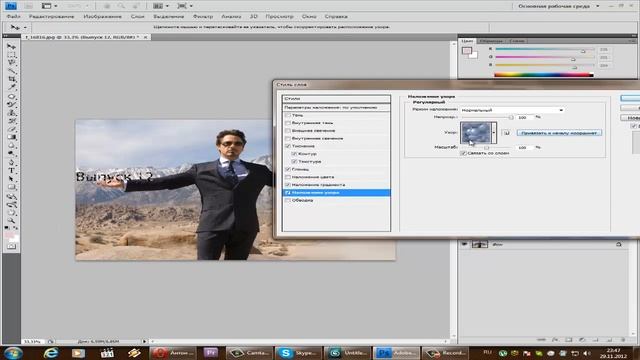Screen dimensions: 640x360
Task: Select the Path Selection tool
Action: (x=11, y=179)
